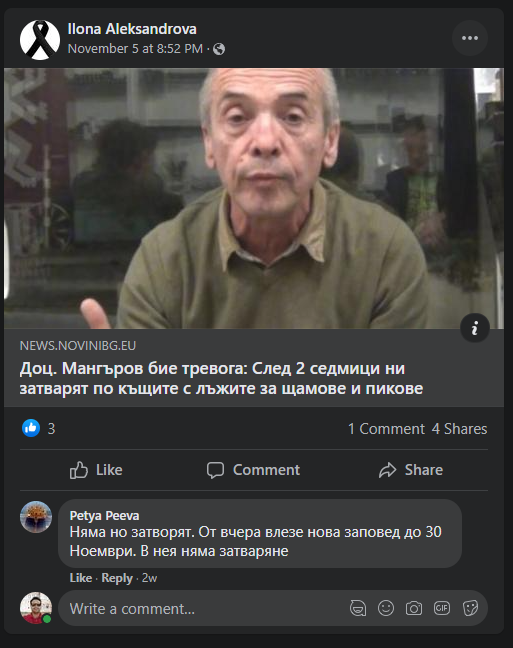View the 1 Comment count
Screen dimensions: 513x648
click(x=386, y=429)
